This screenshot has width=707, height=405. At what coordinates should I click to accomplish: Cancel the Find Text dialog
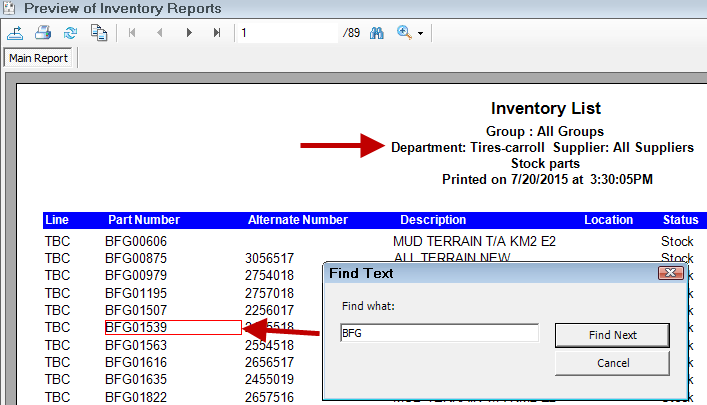pyautogui.click(x=612, y=362)
